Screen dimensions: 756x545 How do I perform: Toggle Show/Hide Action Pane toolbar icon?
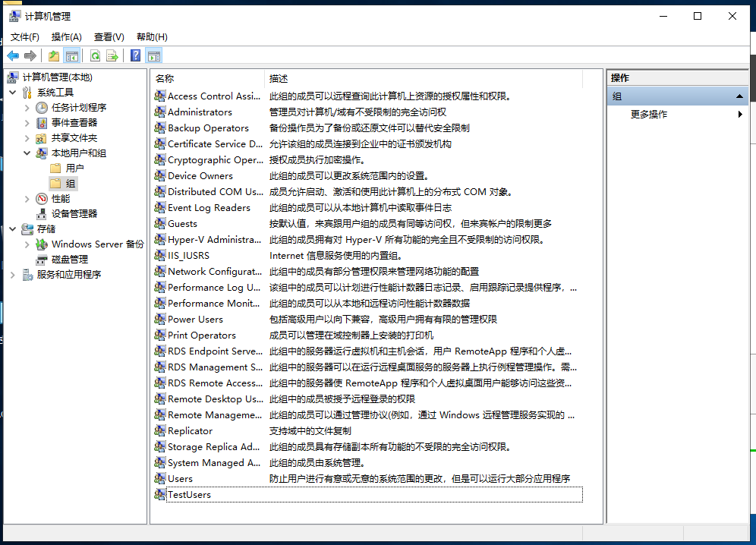[154, 56]
